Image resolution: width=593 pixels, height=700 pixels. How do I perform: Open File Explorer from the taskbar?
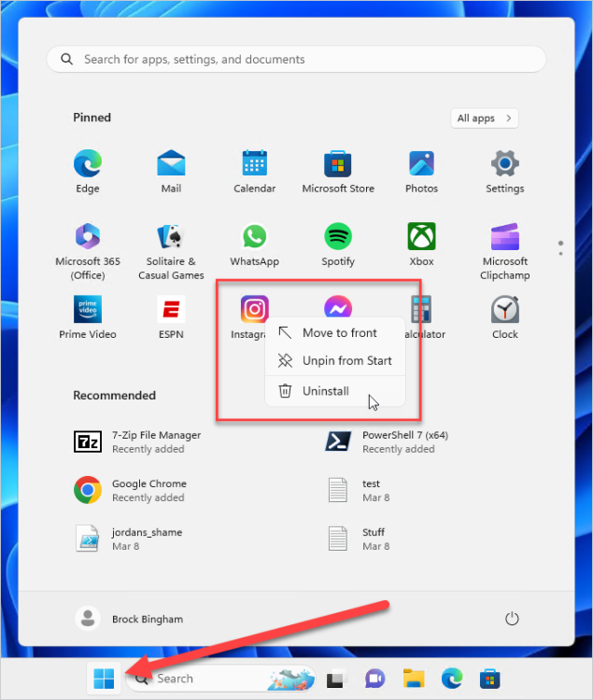pos(414,679)
